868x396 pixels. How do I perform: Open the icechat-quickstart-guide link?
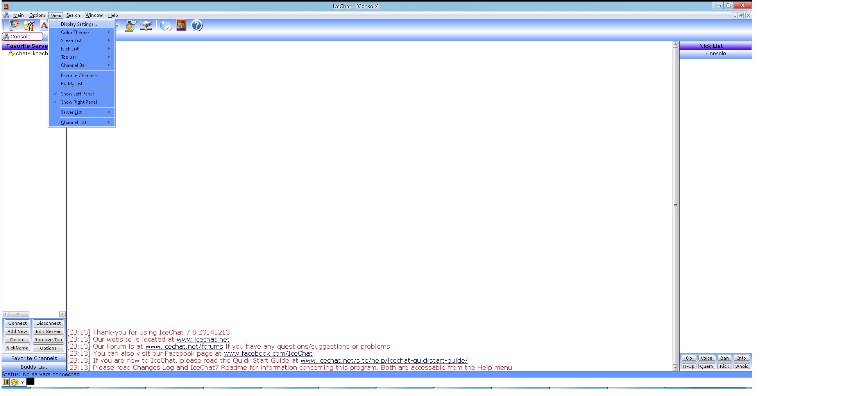(384, 360)
